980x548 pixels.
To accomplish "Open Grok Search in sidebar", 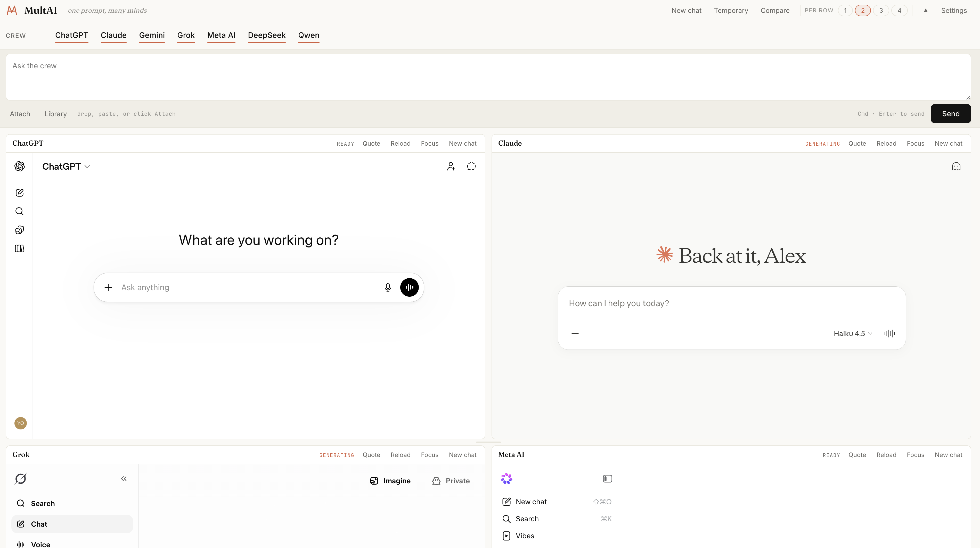I will click(x=72, y=503).
